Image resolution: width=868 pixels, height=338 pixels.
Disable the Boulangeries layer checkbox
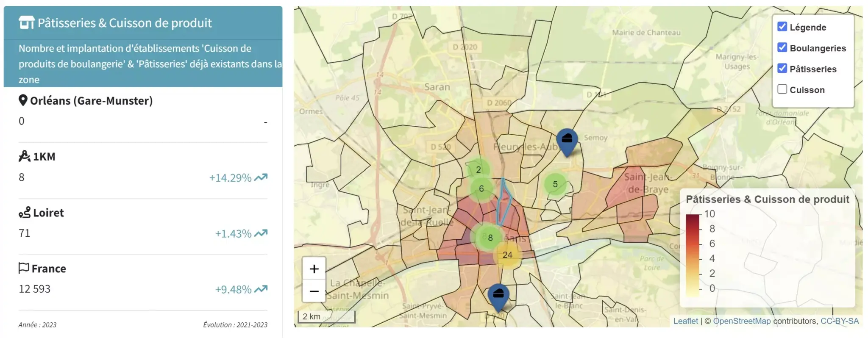tap(782, 47)
